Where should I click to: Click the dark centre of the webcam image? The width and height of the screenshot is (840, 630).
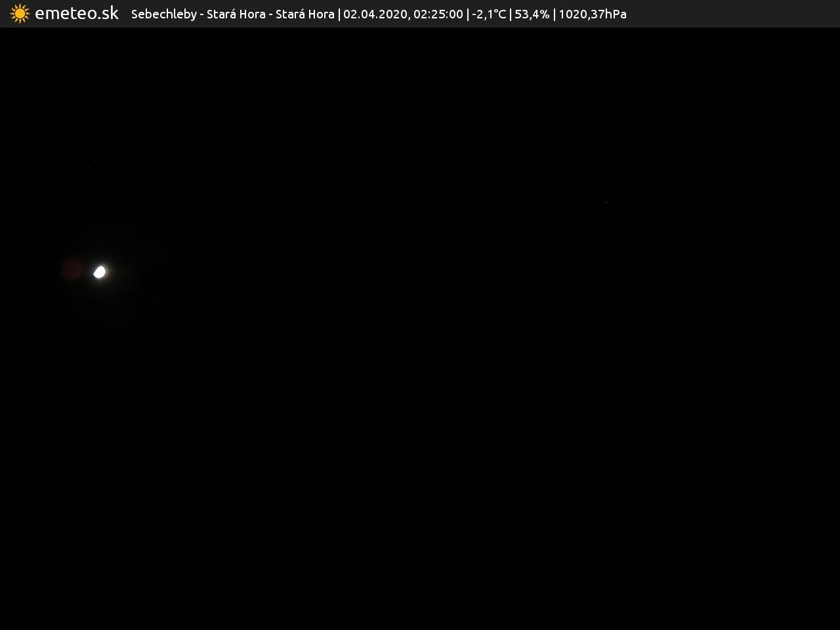click(x=420, y=328)
